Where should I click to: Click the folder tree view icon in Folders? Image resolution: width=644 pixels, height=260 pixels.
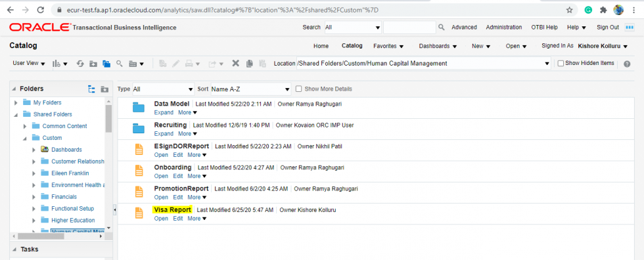tap(91, 89)
